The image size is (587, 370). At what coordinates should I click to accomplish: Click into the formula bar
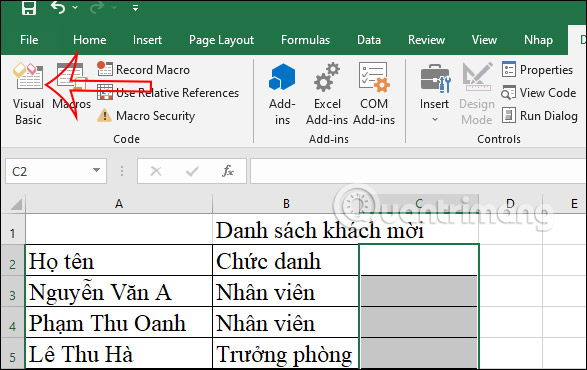point(418,171)
